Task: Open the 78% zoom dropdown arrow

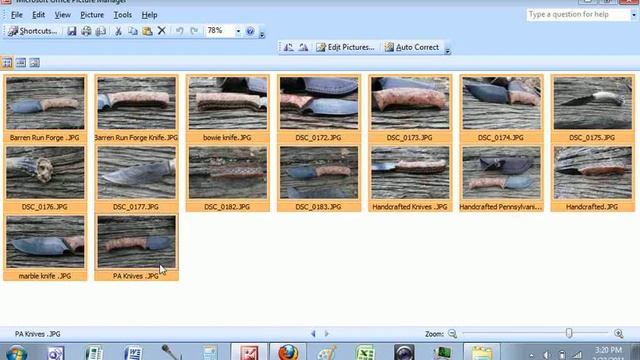Action: click(x=238, y=31)
